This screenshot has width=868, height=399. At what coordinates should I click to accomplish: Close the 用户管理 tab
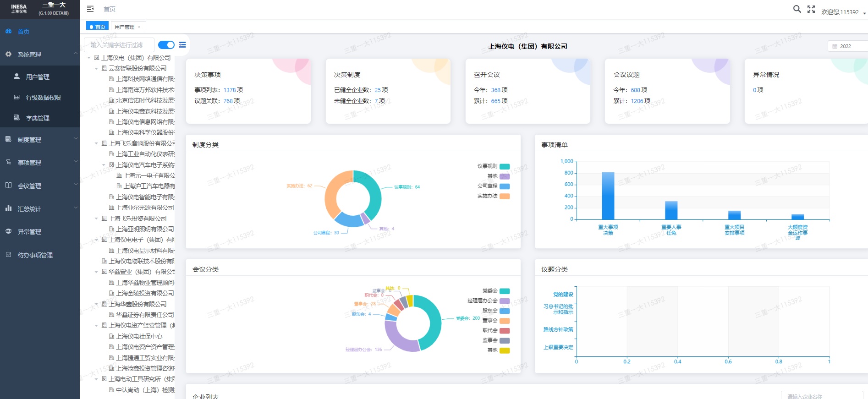pos(139,27)
